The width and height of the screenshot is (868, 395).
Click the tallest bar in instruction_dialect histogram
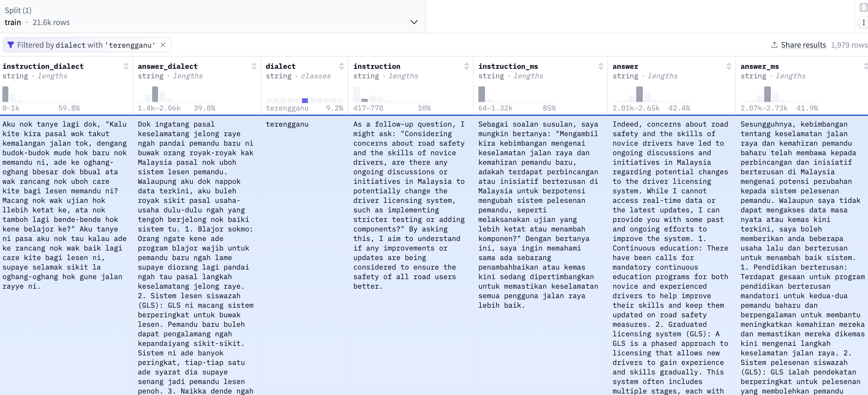pyautogui.click(x=5, y=94)
